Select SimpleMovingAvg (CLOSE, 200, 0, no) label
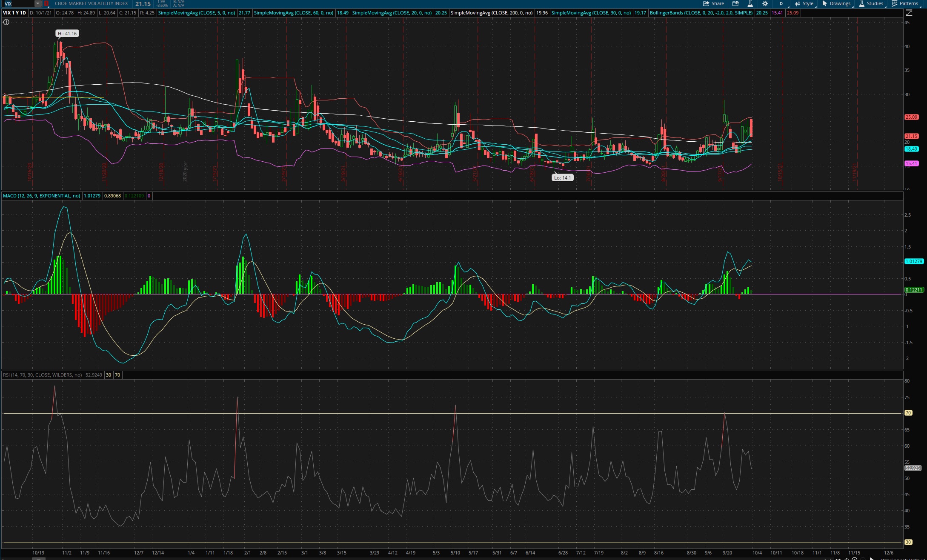 pyautogui.click(x=491, y=13)
